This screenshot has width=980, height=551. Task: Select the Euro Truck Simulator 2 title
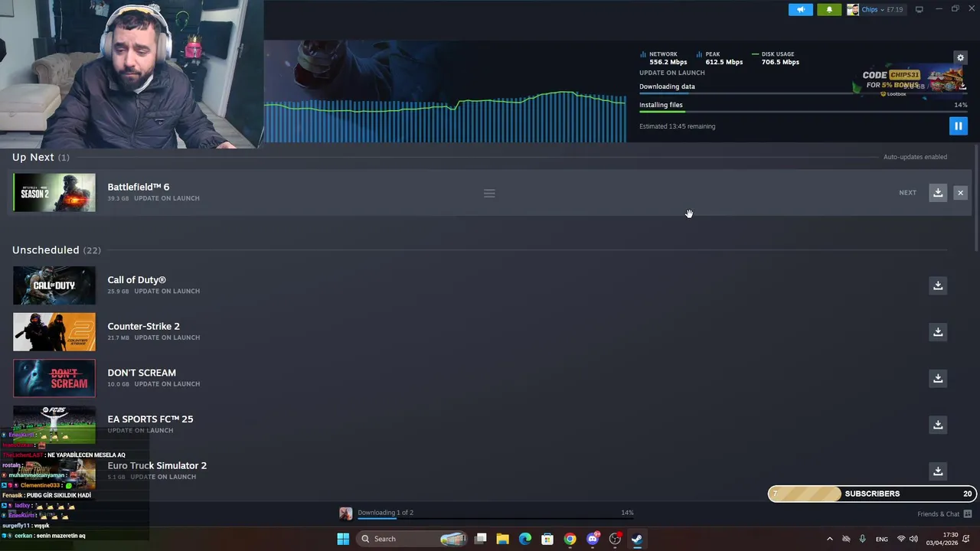click(157, 465)
